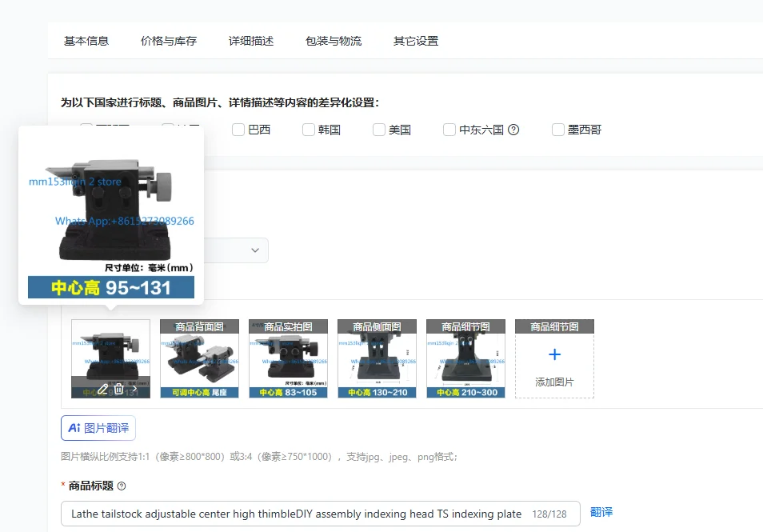The image size is (763, 532).
Task: Click heading 为以下国家进行标题 差异化设置
Action: [x=220, y=102]
